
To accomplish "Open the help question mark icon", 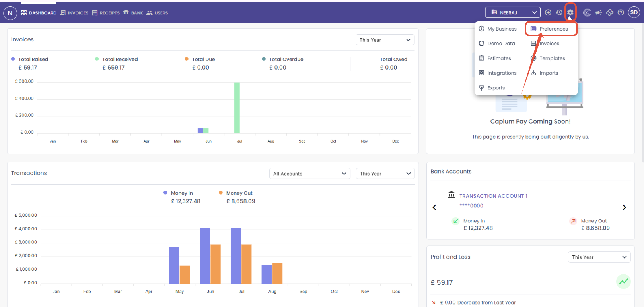I will point(621,13).
